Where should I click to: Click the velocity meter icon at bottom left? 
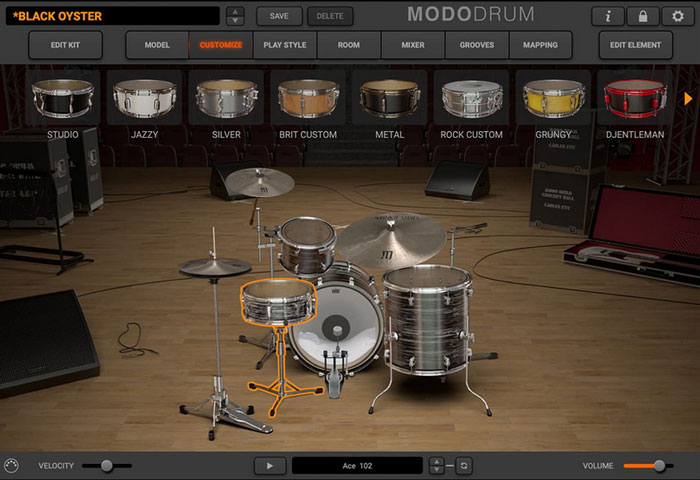pos(12,466)
